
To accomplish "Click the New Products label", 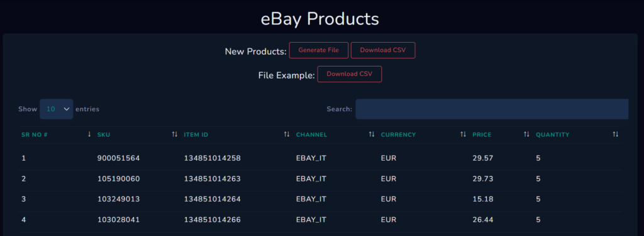I will [255, 51].
